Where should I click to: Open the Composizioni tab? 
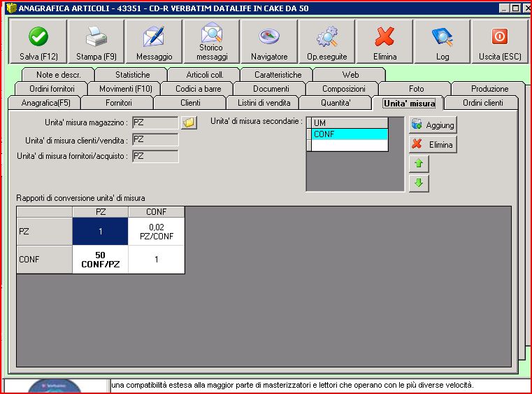tap(343, 89)
